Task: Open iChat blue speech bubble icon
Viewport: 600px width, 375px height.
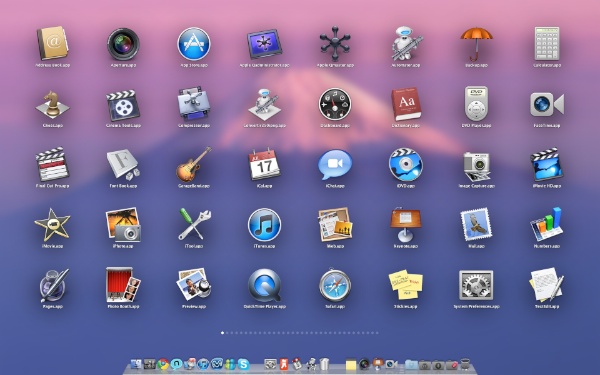Action: tap(335, 165)
